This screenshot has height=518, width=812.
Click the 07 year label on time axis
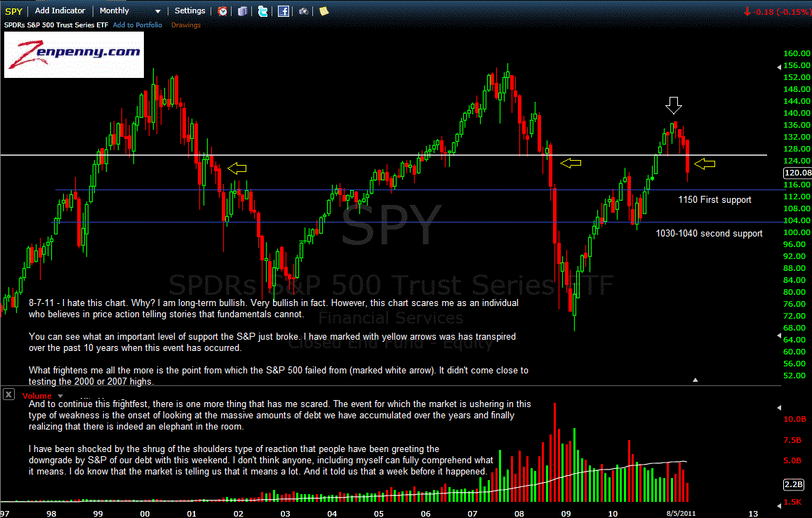[472, 513]
